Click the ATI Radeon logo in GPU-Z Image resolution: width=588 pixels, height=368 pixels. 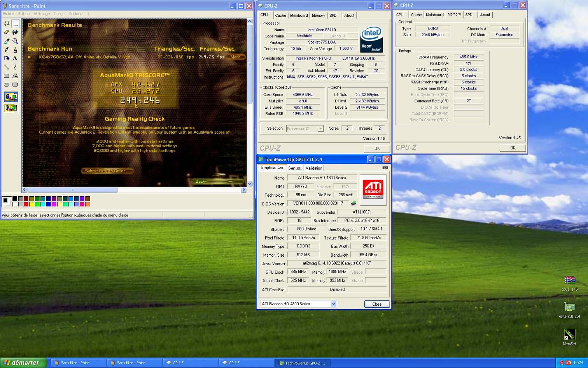coord(373,190)
